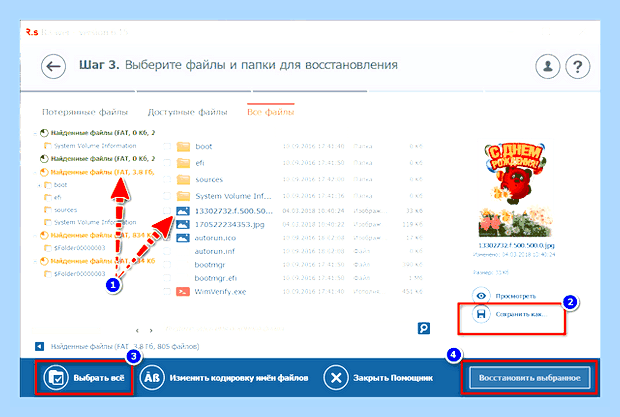The height and width of the screenshot is (417, 620).
Task: Click the boot folder icon in file list
Action: (183, 147)
